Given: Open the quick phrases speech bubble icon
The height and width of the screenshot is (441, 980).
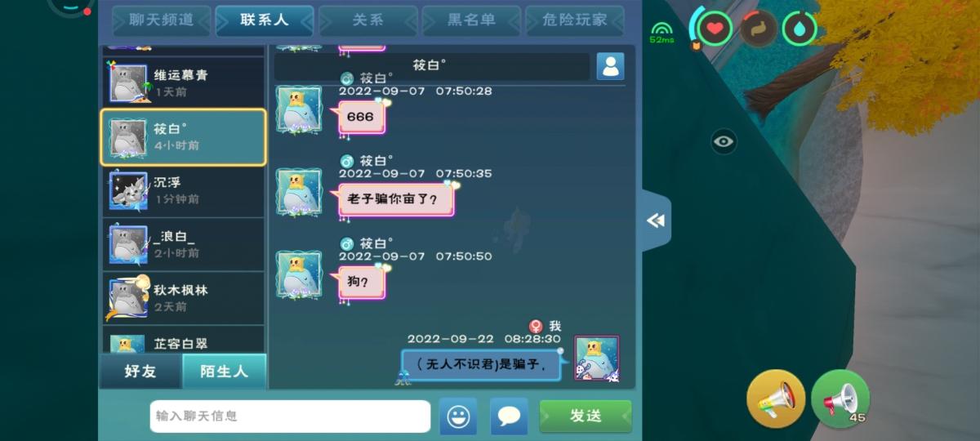Looking at the screenshot, I should [509, 416].
